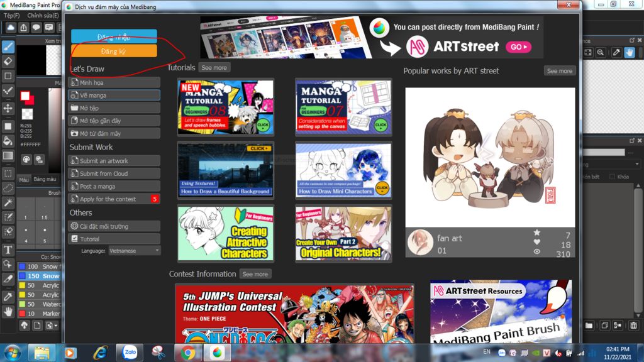Click the cloud brush download icon
The height and width of the screenshot is (362, 644).
tap(25, 326)
